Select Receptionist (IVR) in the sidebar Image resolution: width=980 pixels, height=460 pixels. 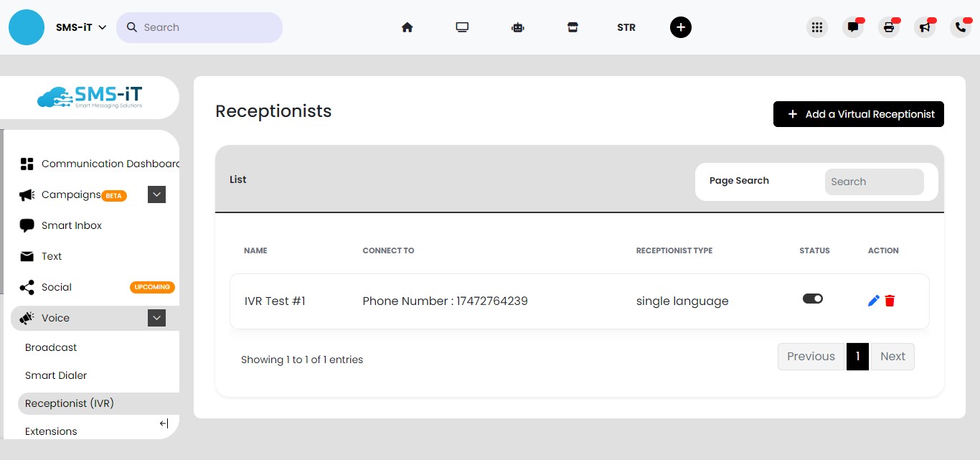[69, 403]
